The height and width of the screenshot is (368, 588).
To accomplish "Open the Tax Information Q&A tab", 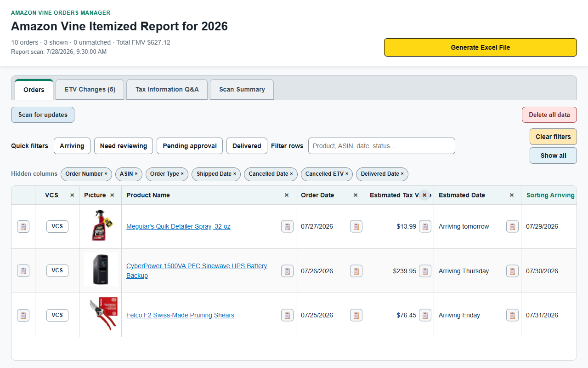I will point(167,90).
